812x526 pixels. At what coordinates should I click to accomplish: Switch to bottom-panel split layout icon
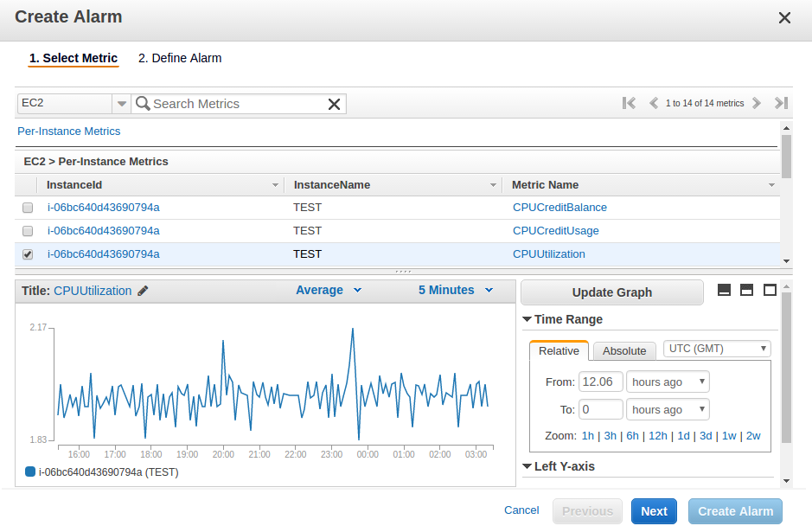(725, 291)
